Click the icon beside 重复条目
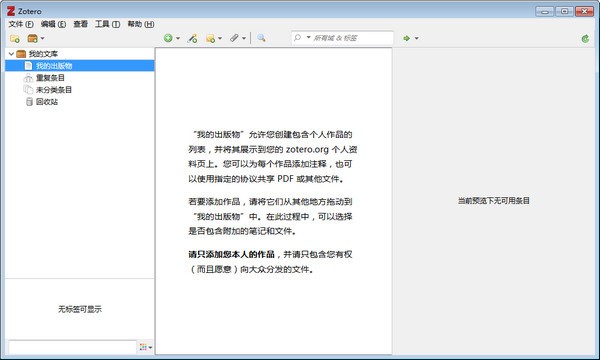Screen dimensions: 600x360 [28, 78]
